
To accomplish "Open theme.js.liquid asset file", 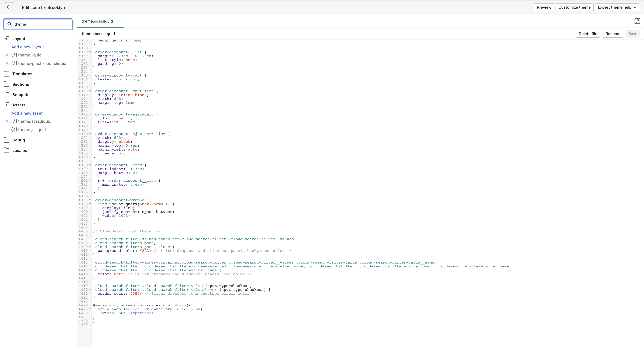I will pyautogui.click(x=32, y=130).
